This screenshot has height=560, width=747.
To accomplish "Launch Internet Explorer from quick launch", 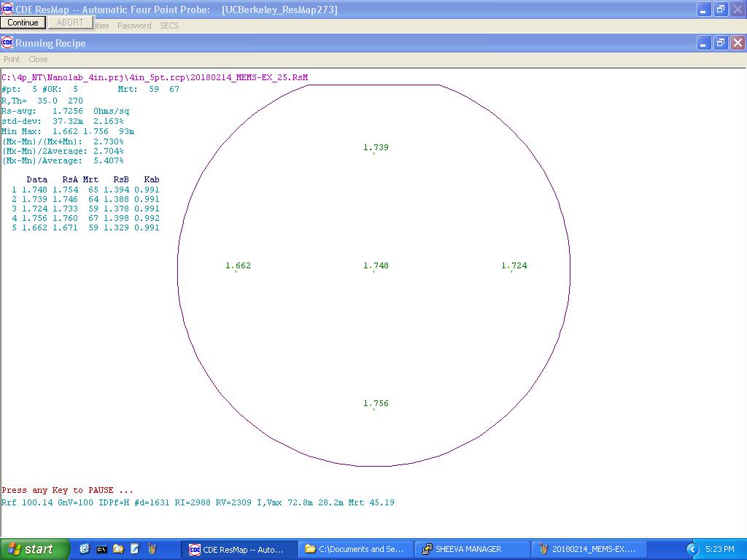I will click(85, 549).
